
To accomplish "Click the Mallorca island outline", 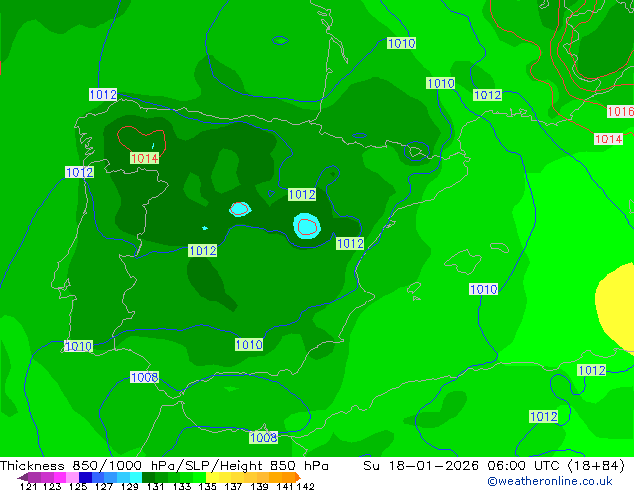I will click(463, 262).
